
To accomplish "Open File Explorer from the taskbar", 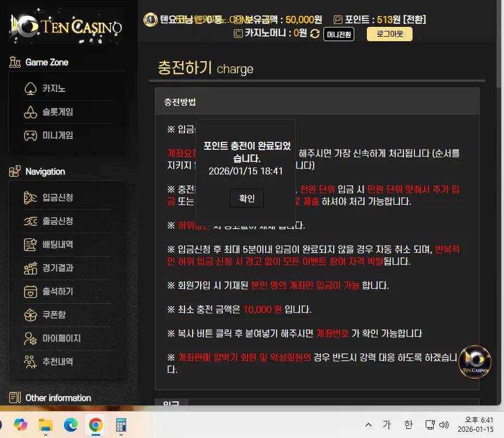I will (x=46, y=425).
